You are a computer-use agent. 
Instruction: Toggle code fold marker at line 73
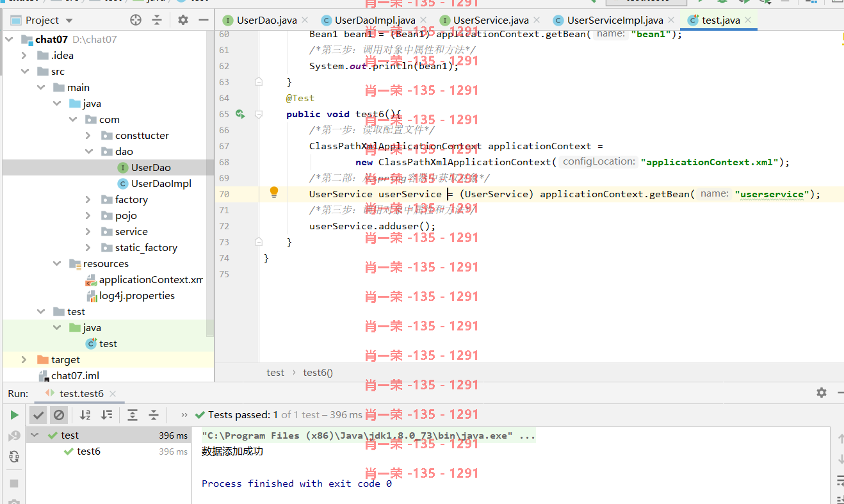[x=259, y=242]
